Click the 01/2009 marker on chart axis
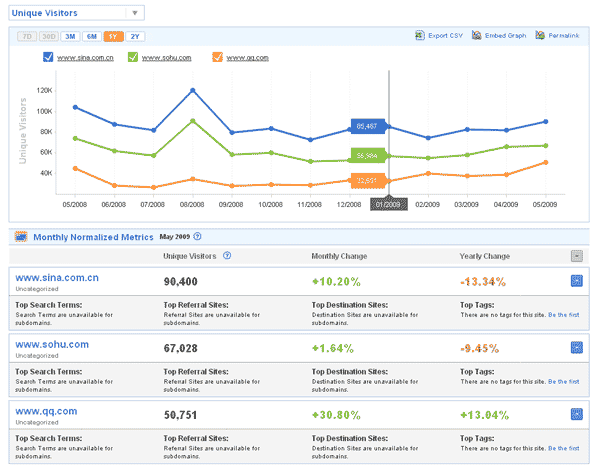 (x=388, y=204)
